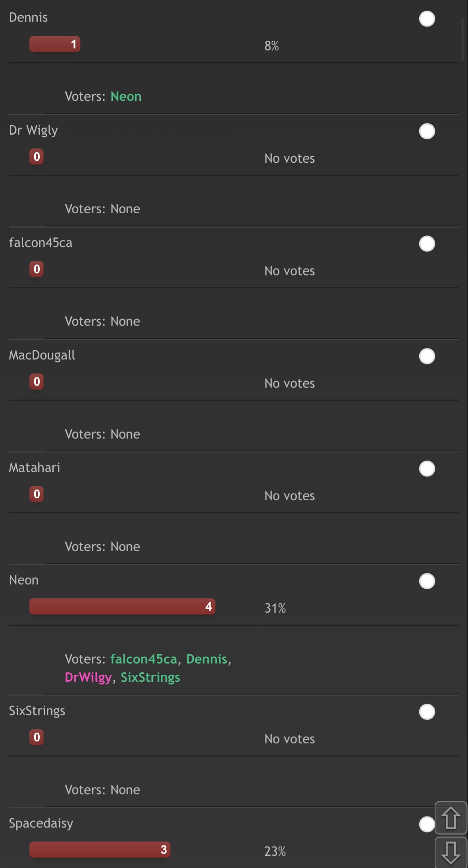The image size is (468, 868).
Task: Click the page scrollbar thumb
Action: click(462, 39)
